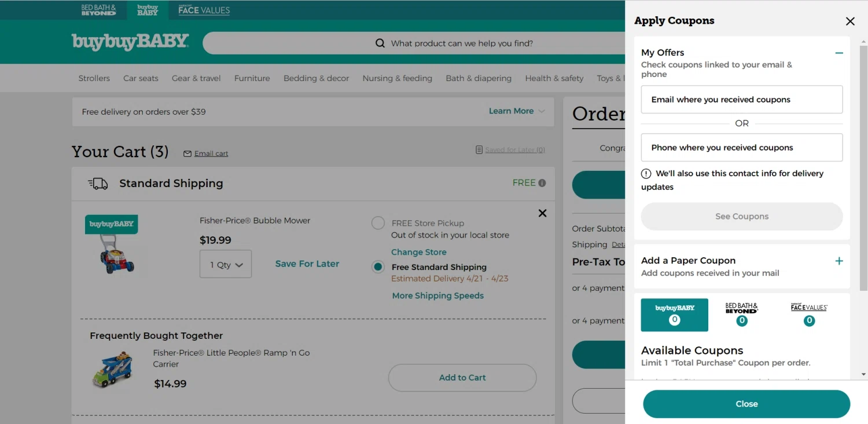Switch to Face Values site tab
This screenshot has width=868, height=424.
204,10
